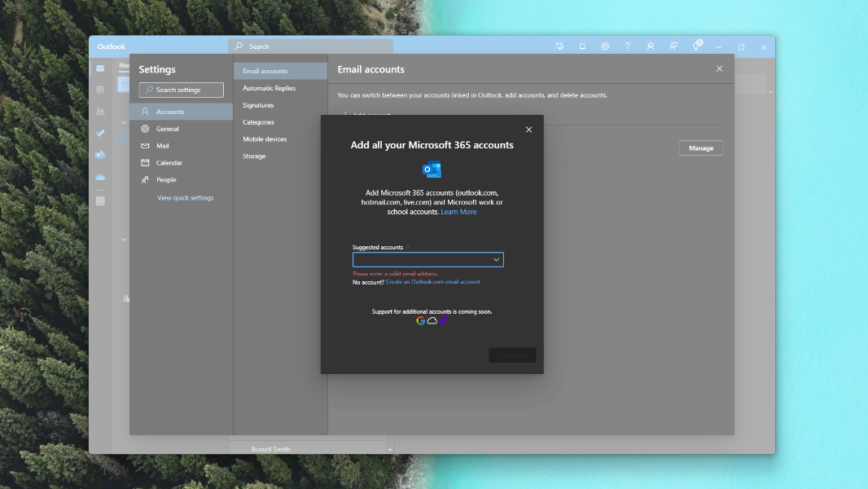Click inside the Suggested accounts email field
The width and height of the screenshot is (868, 489).
[x=421, y=260]
